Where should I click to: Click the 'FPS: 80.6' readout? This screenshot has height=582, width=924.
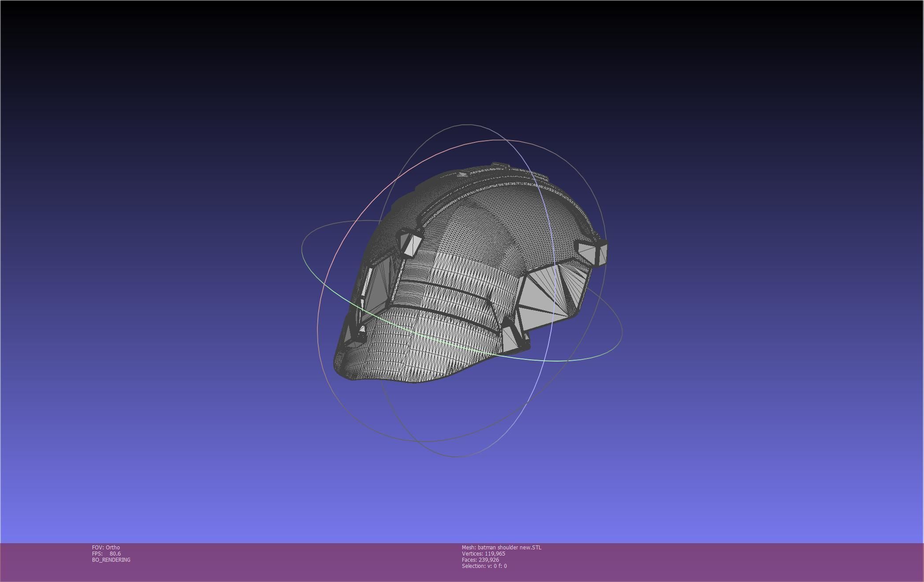click(106, 553)
